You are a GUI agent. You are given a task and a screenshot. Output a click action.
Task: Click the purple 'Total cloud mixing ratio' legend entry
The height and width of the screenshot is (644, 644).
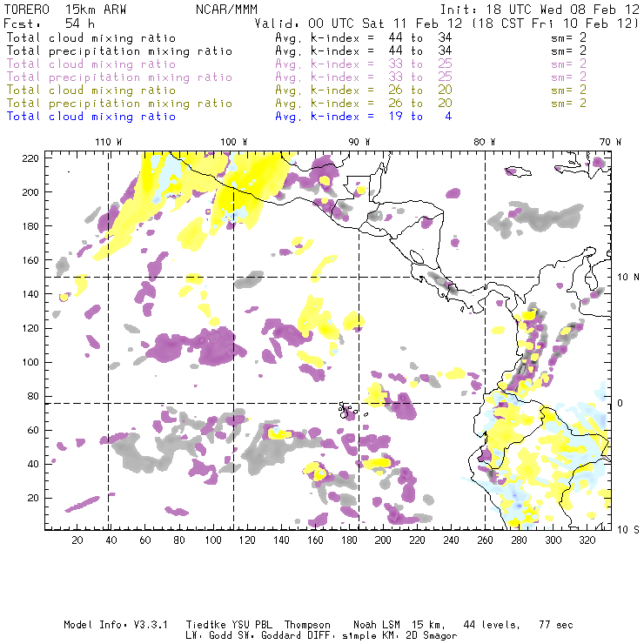91,64
